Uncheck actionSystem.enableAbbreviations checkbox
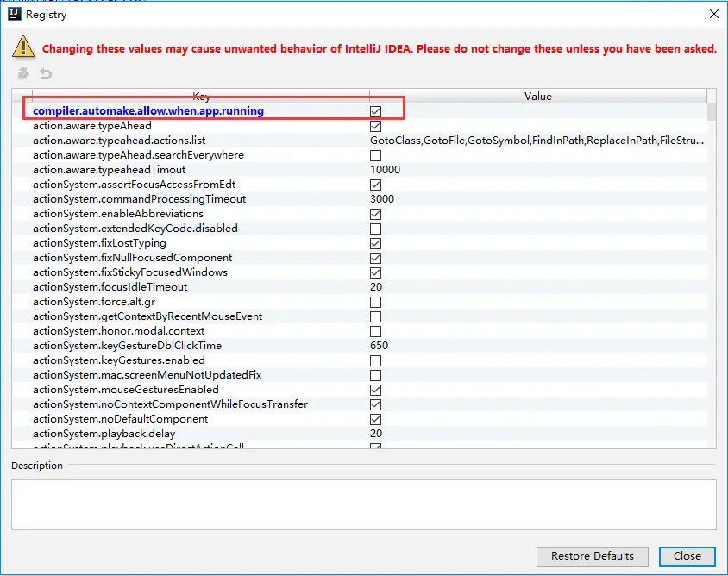The height and width of the screenshot is (576, 728). (x=375, y=214)
